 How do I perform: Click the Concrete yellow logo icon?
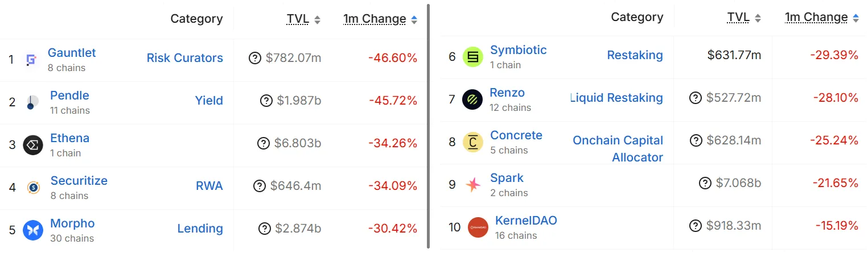(472, 142)
